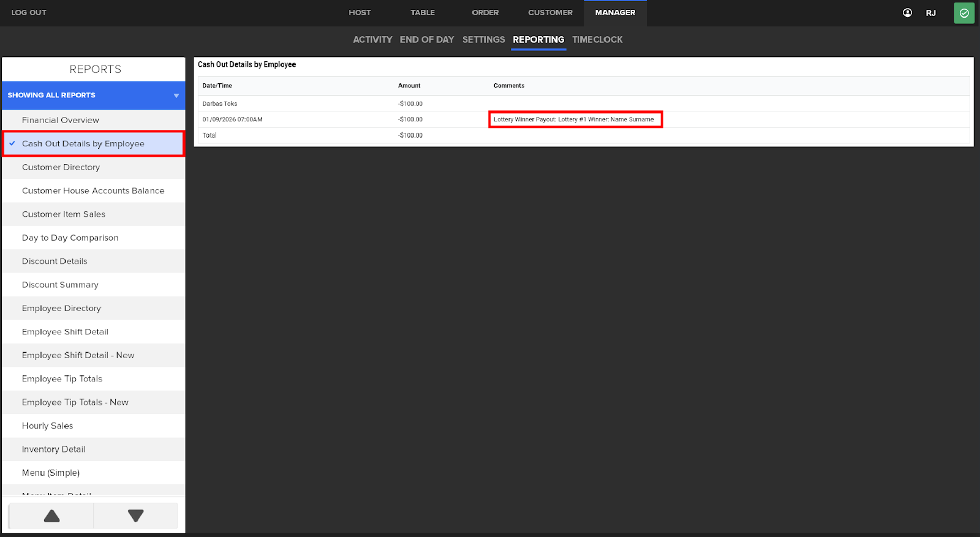
Task: Select Cash Out Details by Employee report
Action: point(83,144)
